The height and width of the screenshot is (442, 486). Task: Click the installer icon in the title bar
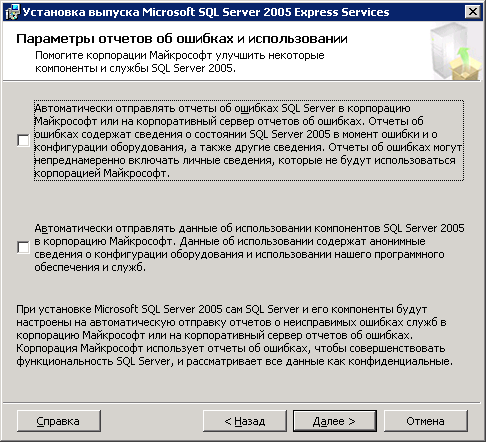(x=13, y=12)
